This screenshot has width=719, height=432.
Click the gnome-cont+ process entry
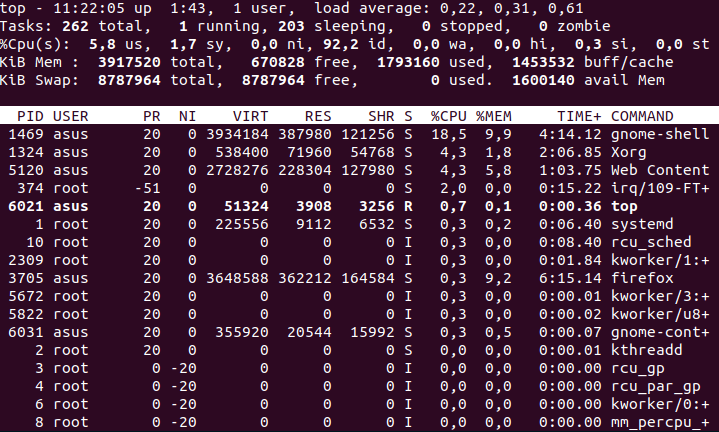pos(359,332)
